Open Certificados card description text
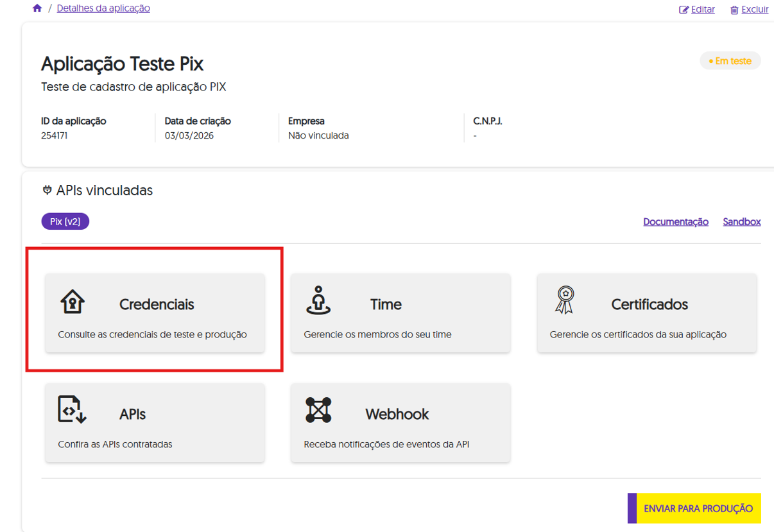This screenshot has width=774, height=532. click(638, 334)
